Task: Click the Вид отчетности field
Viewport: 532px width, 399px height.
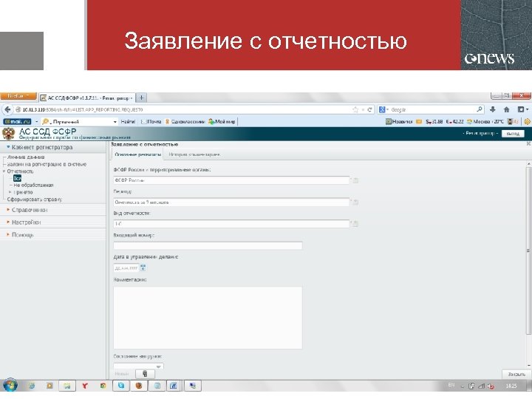Action: 231,224
